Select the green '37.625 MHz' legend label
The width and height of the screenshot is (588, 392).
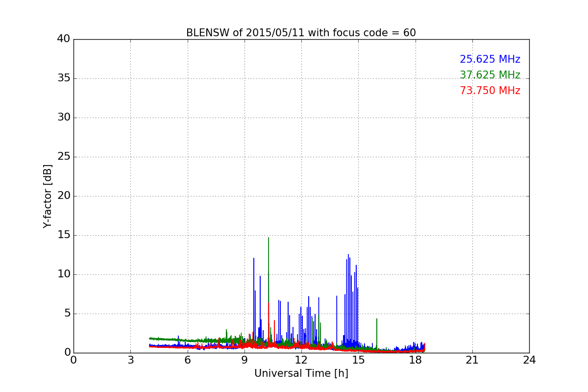click(490, 75)
